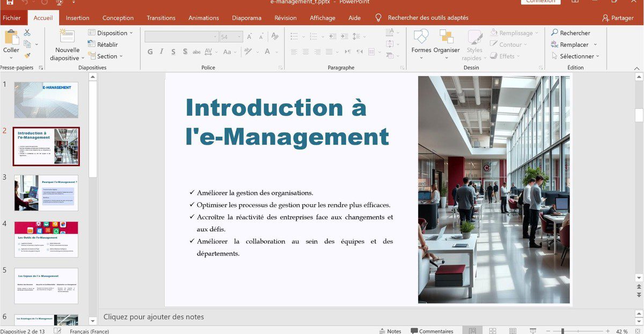Collapse the ribbon with the chevron
Screen dimensions: 644x334
[637, 68]
